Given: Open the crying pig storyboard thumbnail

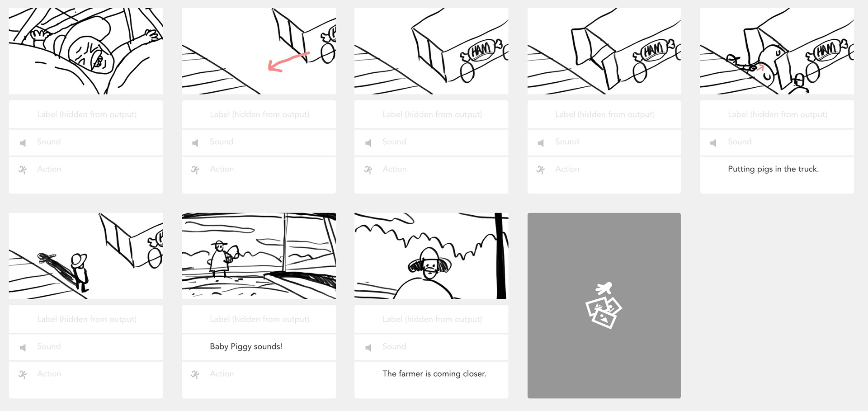Looking at the screenshot, I should click(86, 51).
